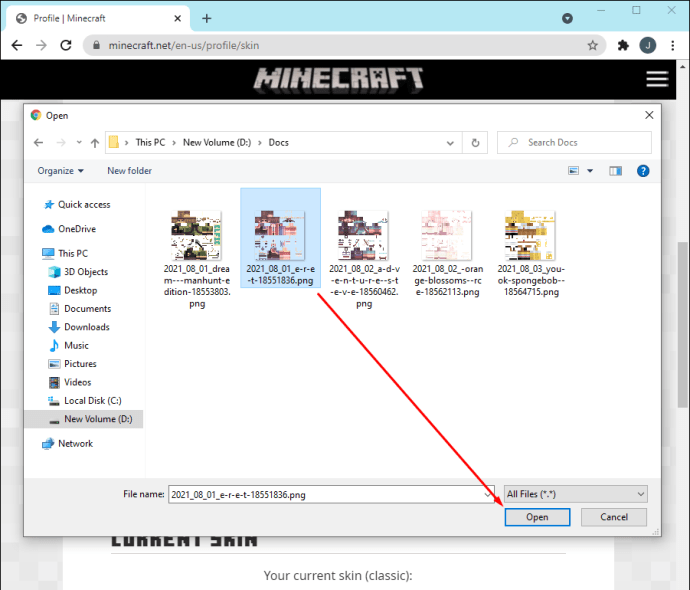This screenshot has height=590, width=690.
Task: Open the Organize menu
Action: 60,171
